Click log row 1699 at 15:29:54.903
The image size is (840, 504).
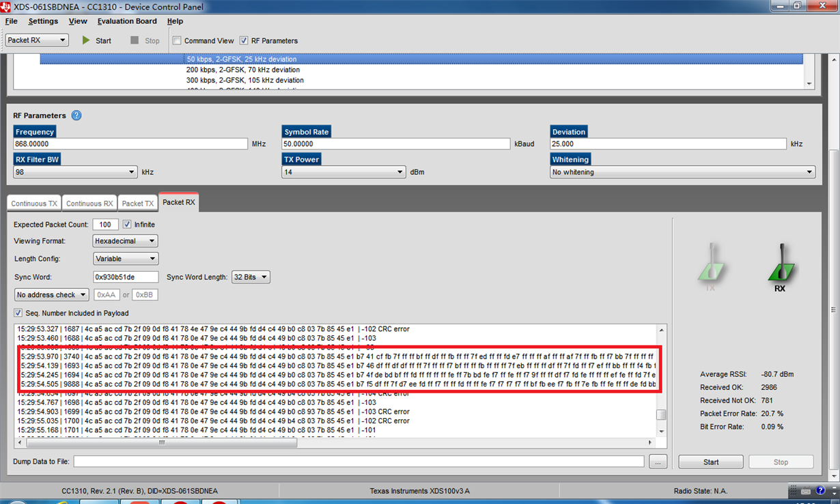click(214, 412)
